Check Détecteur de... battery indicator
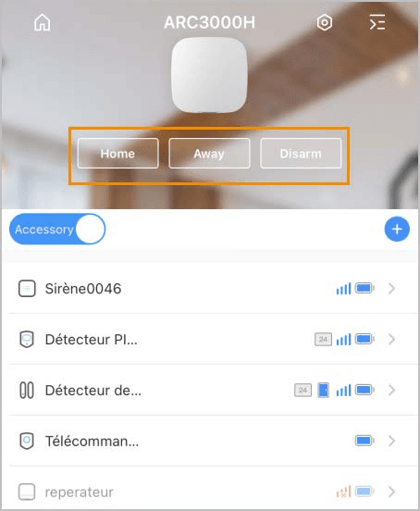 click(x=364, y=390)
